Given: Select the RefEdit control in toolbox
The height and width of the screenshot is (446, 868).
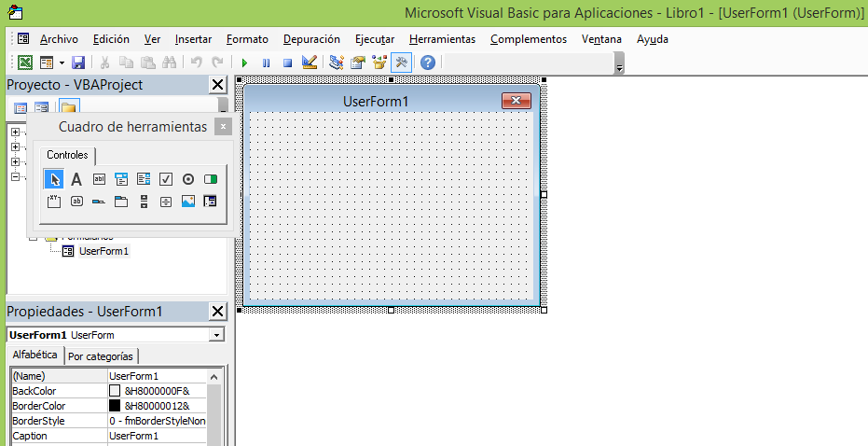Looking at the screenshot, I should (x=211, y=202).
